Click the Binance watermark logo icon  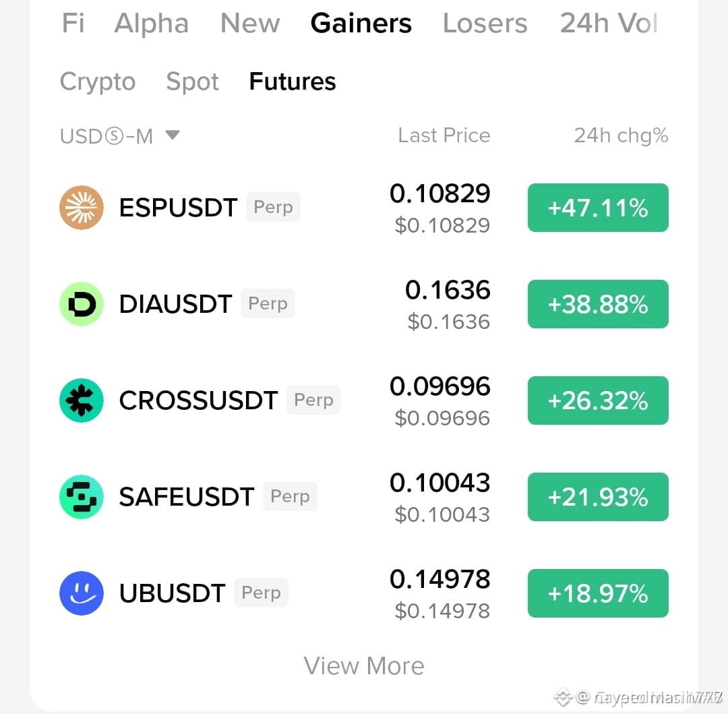point(562,696)
